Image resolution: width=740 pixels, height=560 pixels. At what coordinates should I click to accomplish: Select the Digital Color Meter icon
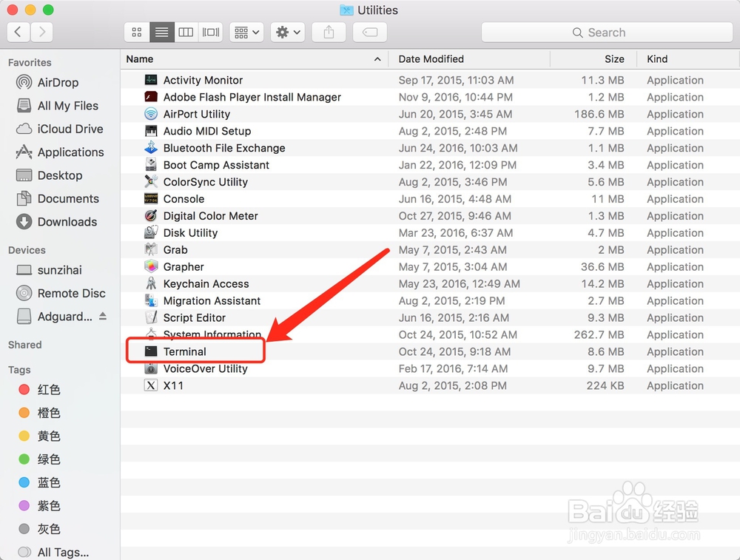coord(151,215)
